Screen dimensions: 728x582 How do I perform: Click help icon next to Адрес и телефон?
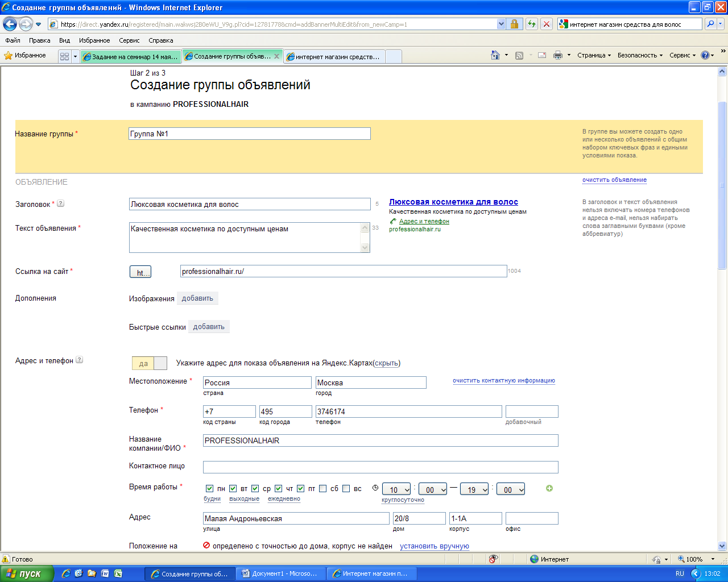[x=80, y=360]
